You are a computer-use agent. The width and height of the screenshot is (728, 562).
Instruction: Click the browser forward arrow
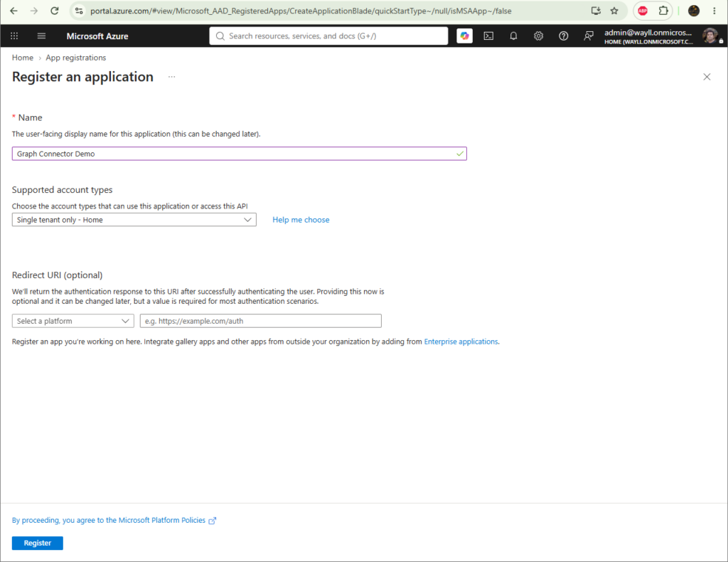pos(34,11)
